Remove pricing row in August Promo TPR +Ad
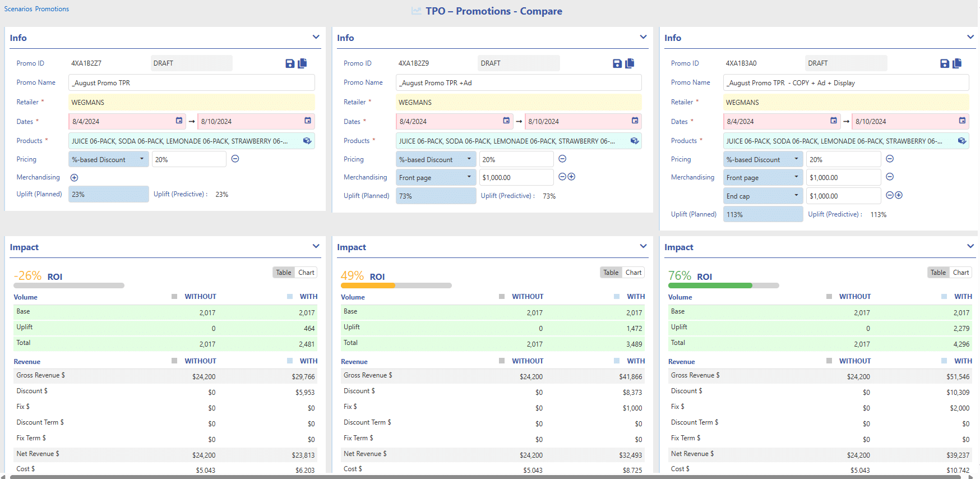Viewport: 980px width, 479px height. click(562, 159)
